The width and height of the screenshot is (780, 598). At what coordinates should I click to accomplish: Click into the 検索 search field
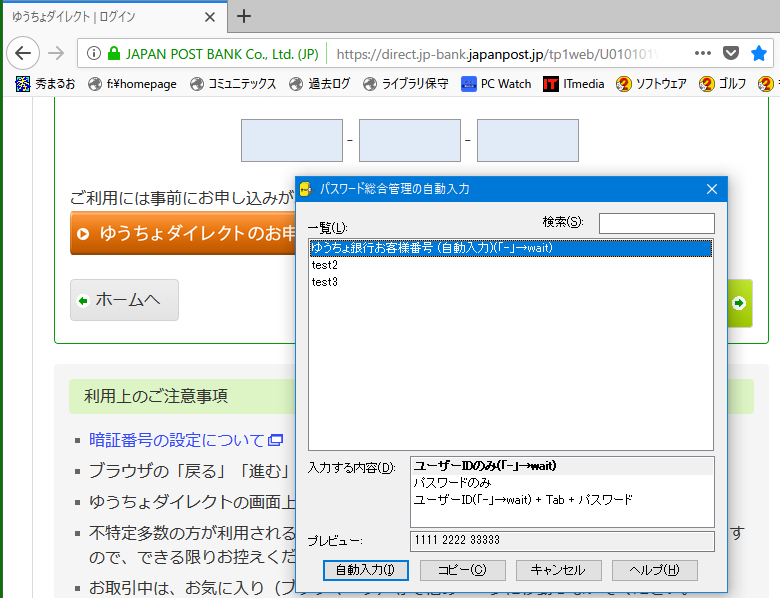(656, 223)
